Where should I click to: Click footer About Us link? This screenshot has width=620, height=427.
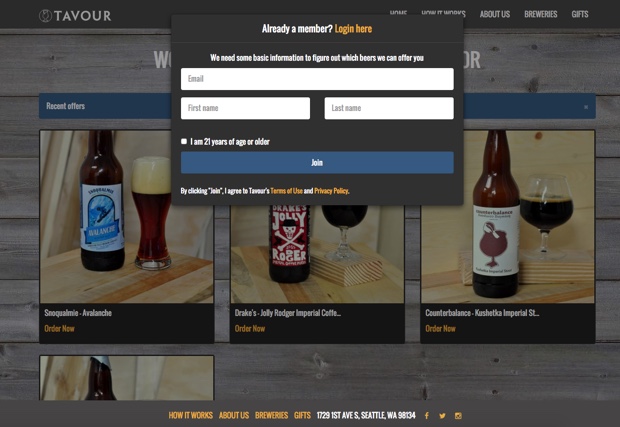(x=234, y=416)
